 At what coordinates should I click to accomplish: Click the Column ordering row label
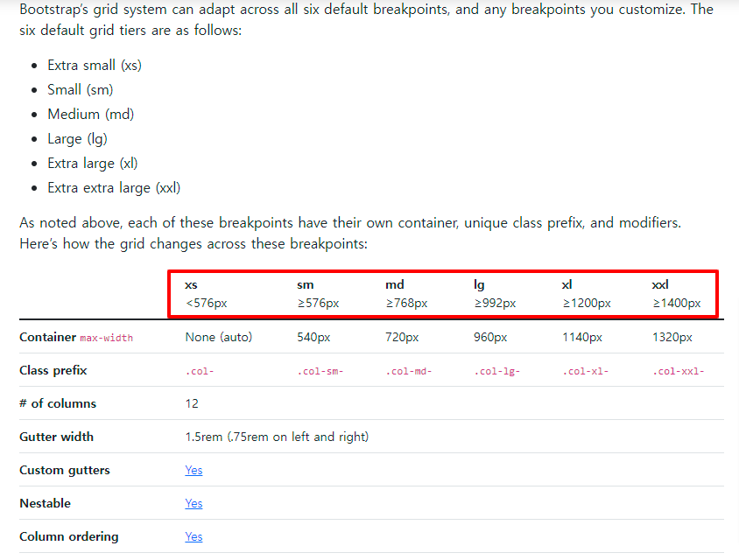[x=69, y=536]
